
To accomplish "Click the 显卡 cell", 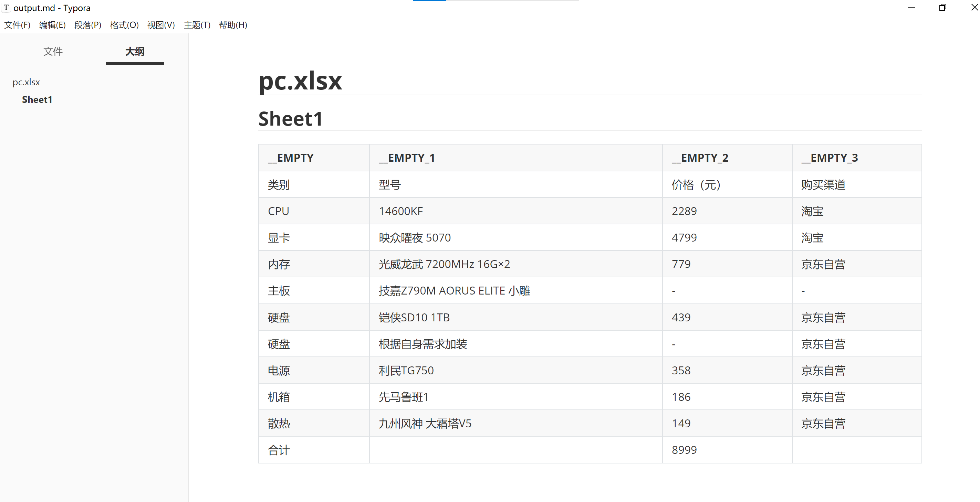I will tap(314, 237).
